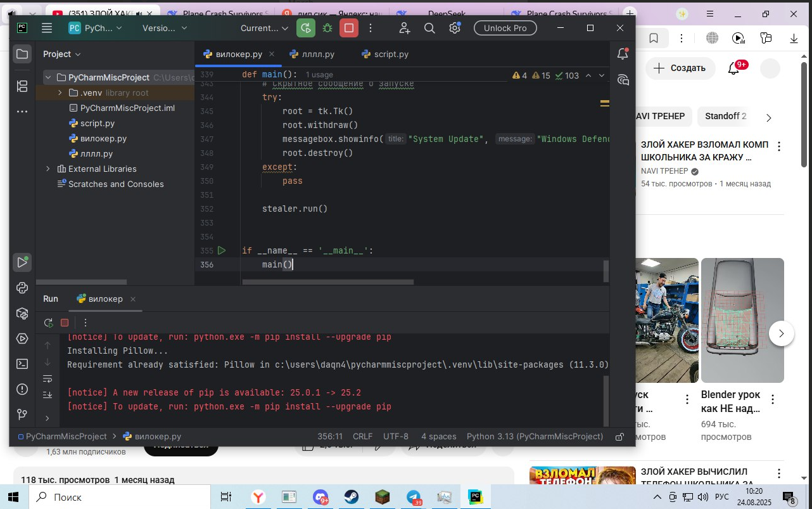Toggle soft-wrap in the Run console
The image size is (812, 509).
[x=48, y=378]
